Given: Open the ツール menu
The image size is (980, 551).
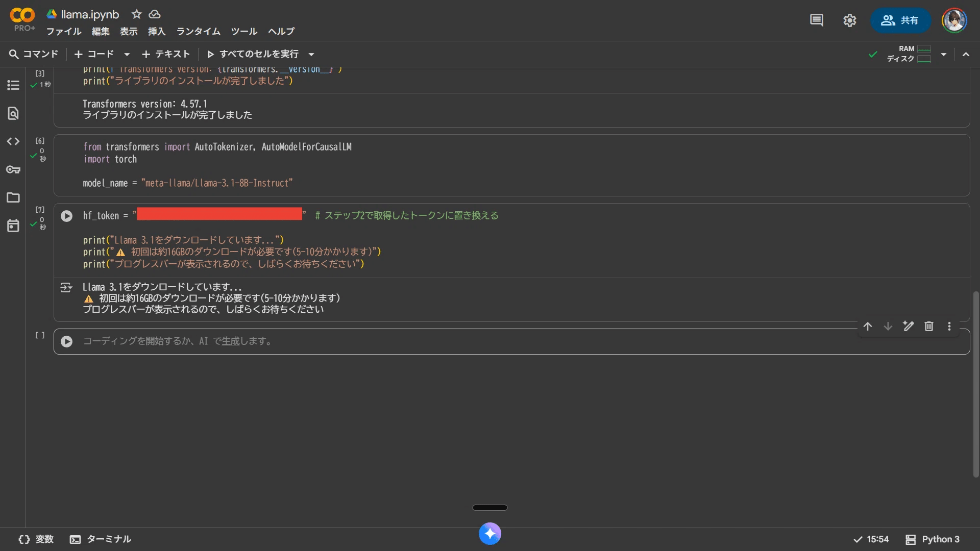Looking at the screenshot, I should 244,32.
